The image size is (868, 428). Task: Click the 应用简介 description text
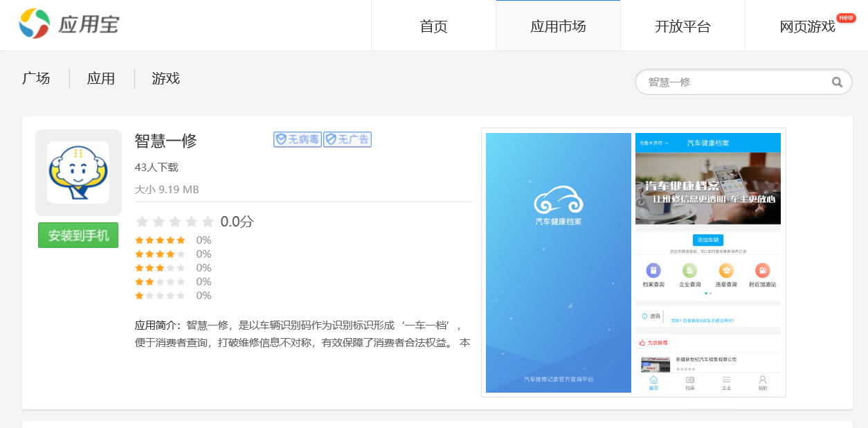[x=302, y=334]
